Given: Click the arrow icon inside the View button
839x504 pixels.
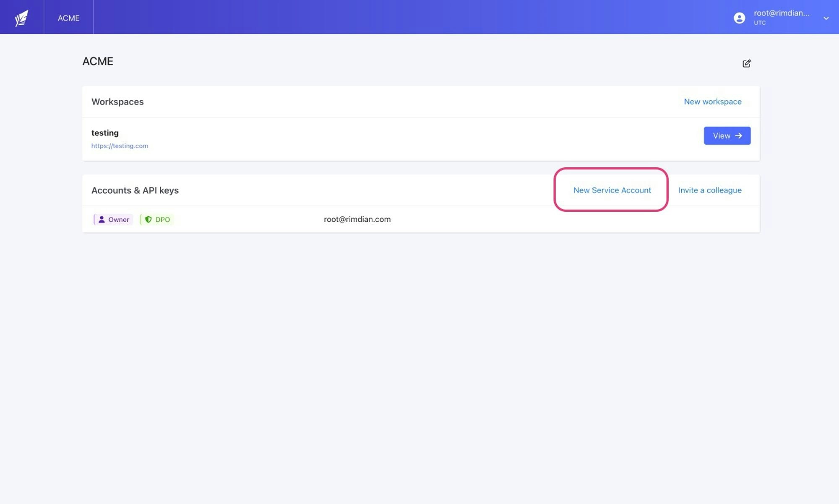Looking at the screenshot, I should tap(738, 135).
